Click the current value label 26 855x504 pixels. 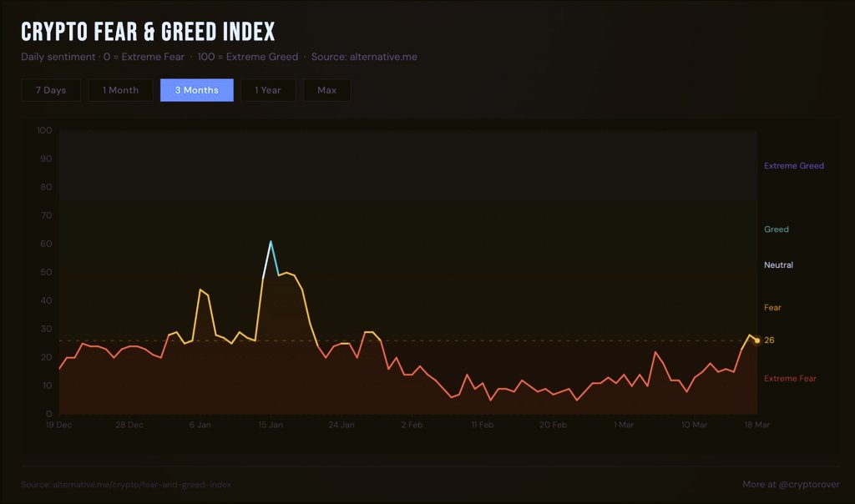point(769,340)
